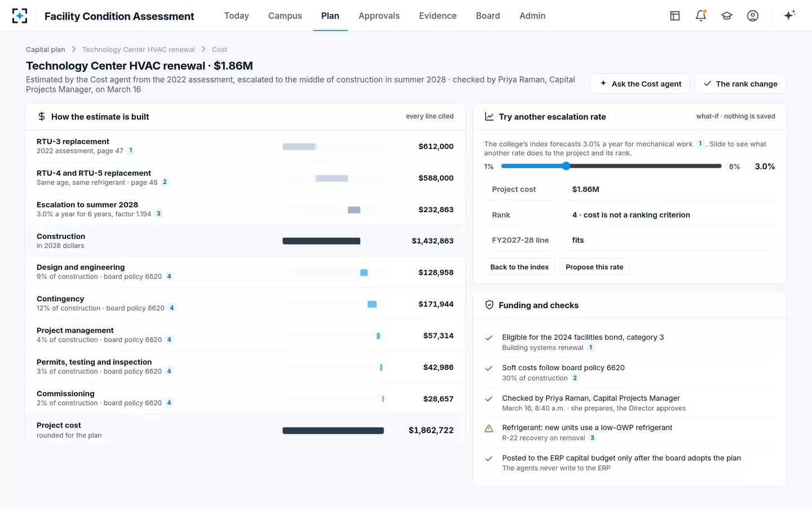Viewport: 812px width, 508px height.
Task: Click the graduation cap icon
Action: 727,16
